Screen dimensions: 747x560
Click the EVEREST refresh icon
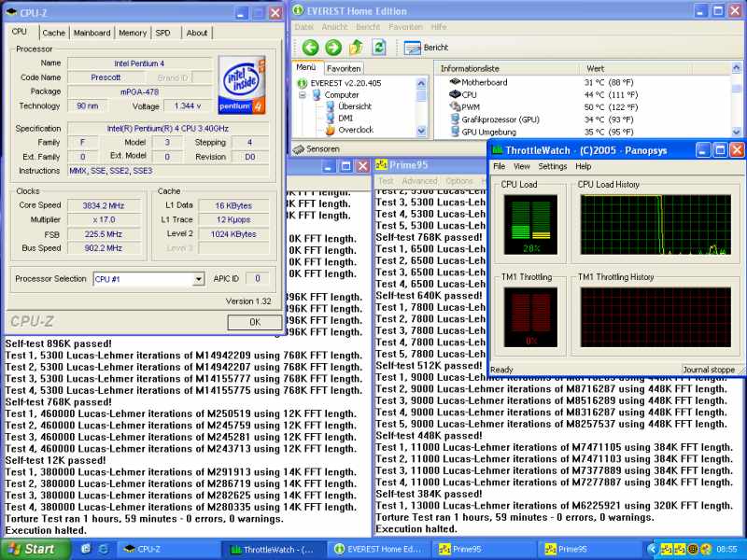click(x=379, y=48)
